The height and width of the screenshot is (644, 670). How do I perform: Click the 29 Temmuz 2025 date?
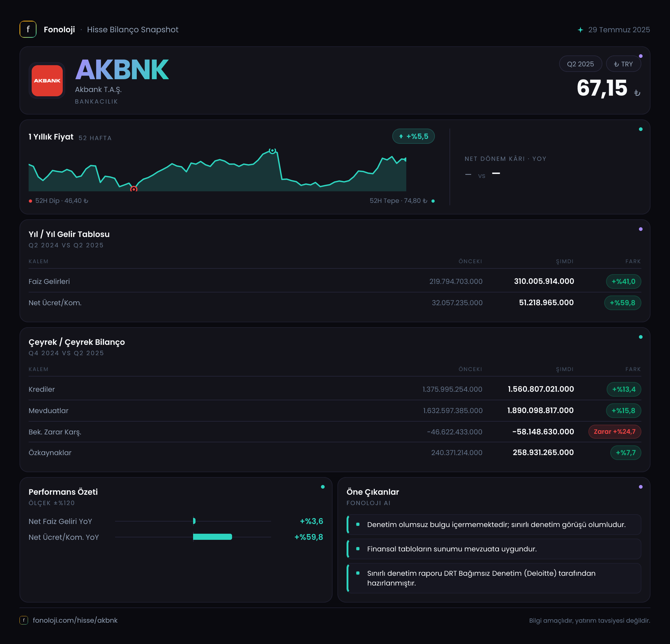coord(619,30)
